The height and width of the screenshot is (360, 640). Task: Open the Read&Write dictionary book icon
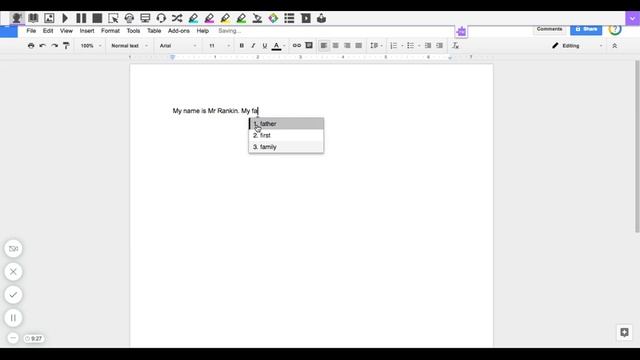point(33,18)
